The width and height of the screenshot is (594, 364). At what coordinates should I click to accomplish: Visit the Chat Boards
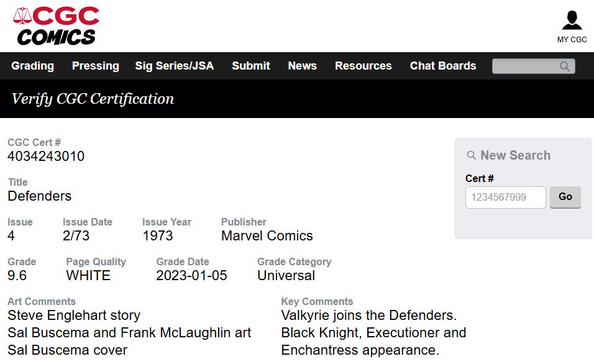[x=442, y=66]
